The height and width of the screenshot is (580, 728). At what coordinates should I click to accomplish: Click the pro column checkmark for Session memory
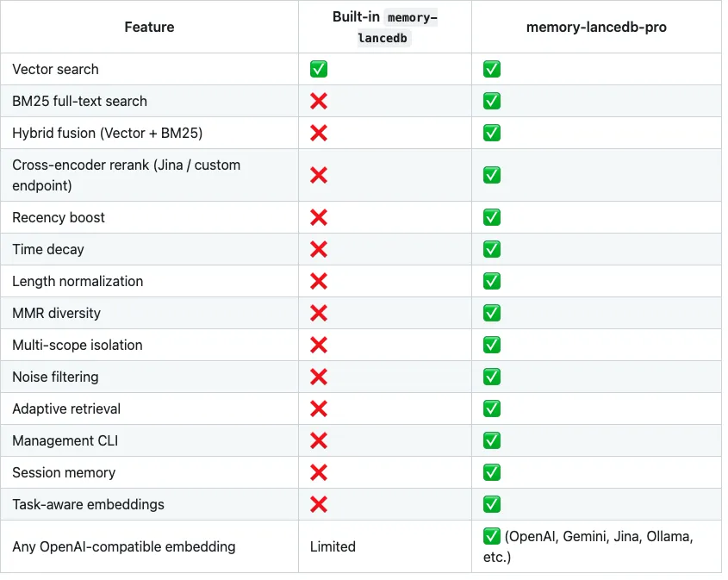coord(492,473)
